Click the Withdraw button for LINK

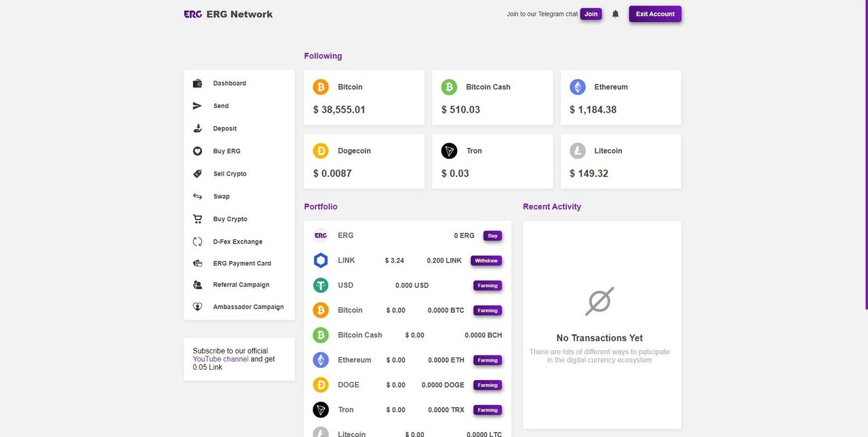[x=486, y=261]
